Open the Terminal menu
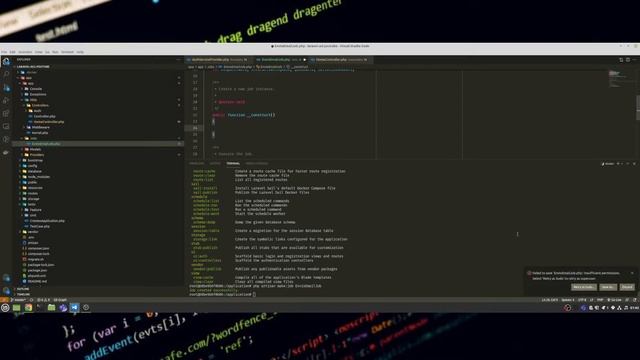Image resolution: width=640 pixels, height=360 pixels. (x=67, y=52)
